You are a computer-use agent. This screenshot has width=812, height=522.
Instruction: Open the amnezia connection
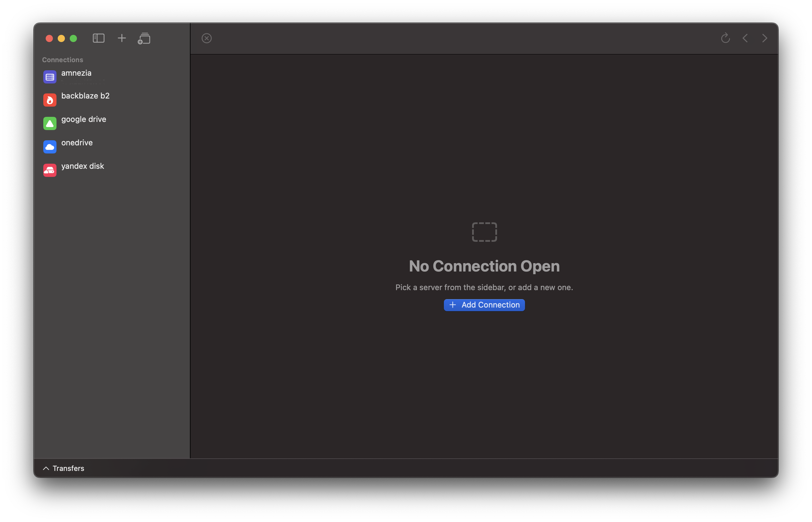point(112,77)
